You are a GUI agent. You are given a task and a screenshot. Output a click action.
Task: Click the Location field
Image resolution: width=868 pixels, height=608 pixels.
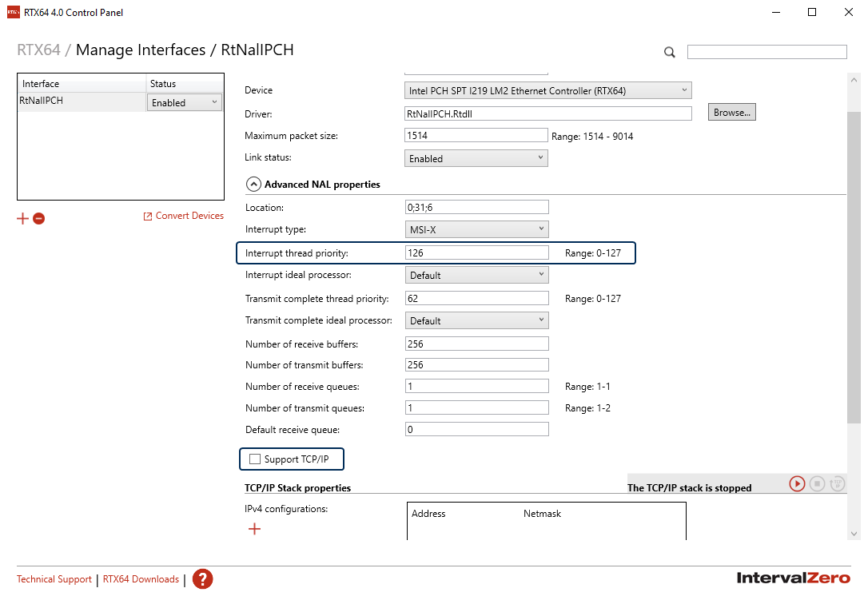tap(476, 207)
